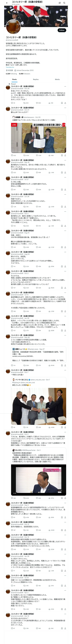The width and height of the screenshot is (72, 644).
Task: Open the LIVE broadcast image in Oct 21 post
Action: point(39,138)
